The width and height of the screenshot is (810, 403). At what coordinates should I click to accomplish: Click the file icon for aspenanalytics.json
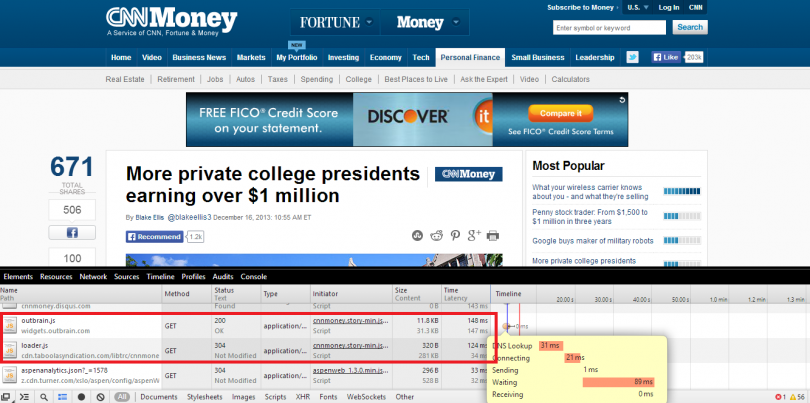coord(9,375)
